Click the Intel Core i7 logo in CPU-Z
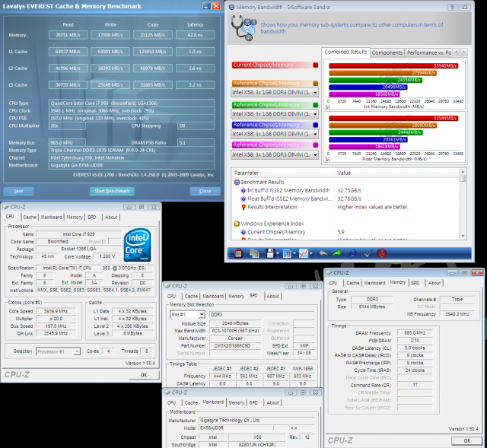This screenshot has height=448, width=487. [x=137, y=245]
